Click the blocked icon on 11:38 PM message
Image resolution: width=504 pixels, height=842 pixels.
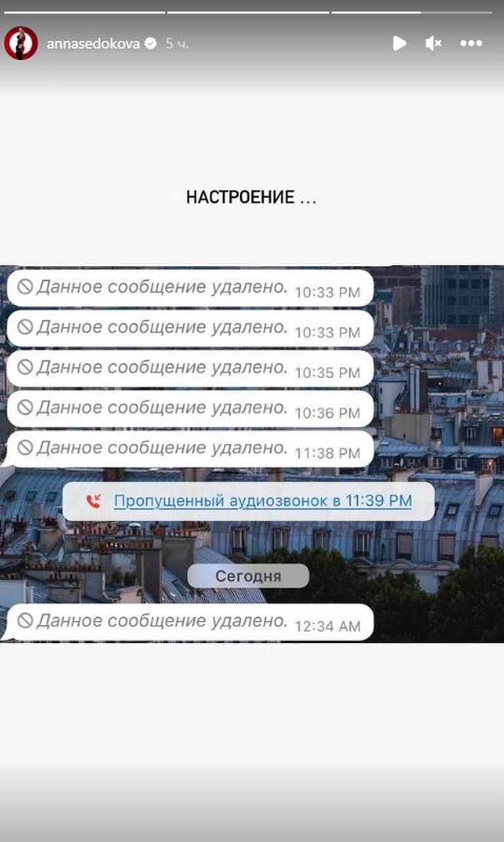pyautogui.click(x=25, y=448)
